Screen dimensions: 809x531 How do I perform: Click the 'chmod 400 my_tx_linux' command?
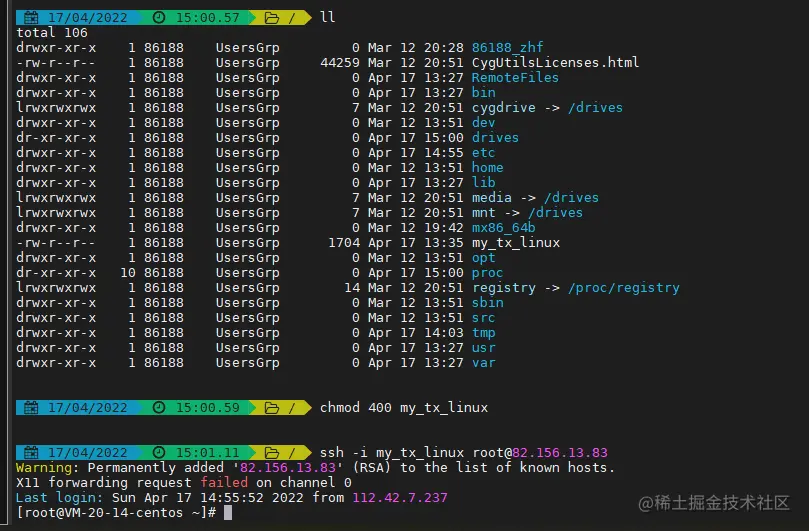(403, 407)
